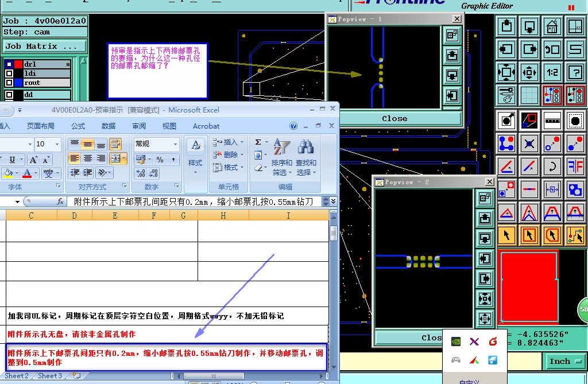Click the pan right view icon

(529, 49)
